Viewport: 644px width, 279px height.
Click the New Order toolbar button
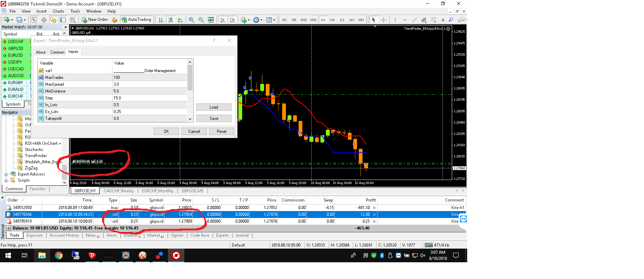tap(95, 20)
